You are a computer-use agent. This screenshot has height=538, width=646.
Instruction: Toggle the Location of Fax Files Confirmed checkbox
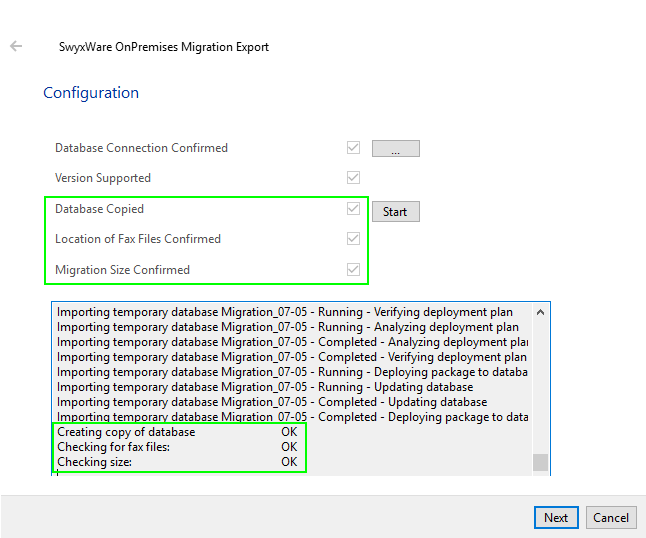pyautogui.click(x=353, y=239)
